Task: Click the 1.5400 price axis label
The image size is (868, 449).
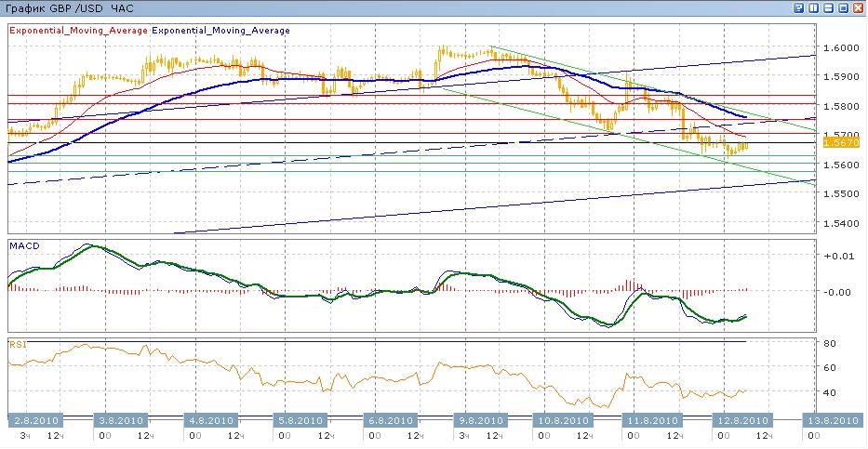Action: 841,224
